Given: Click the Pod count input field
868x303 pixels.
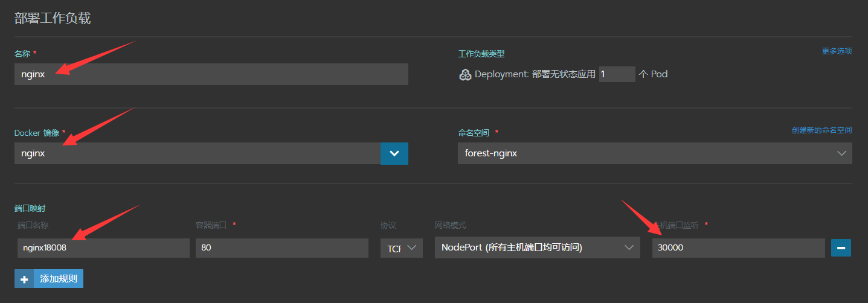Looking at the screenshot, I should [x=617, y=74].
